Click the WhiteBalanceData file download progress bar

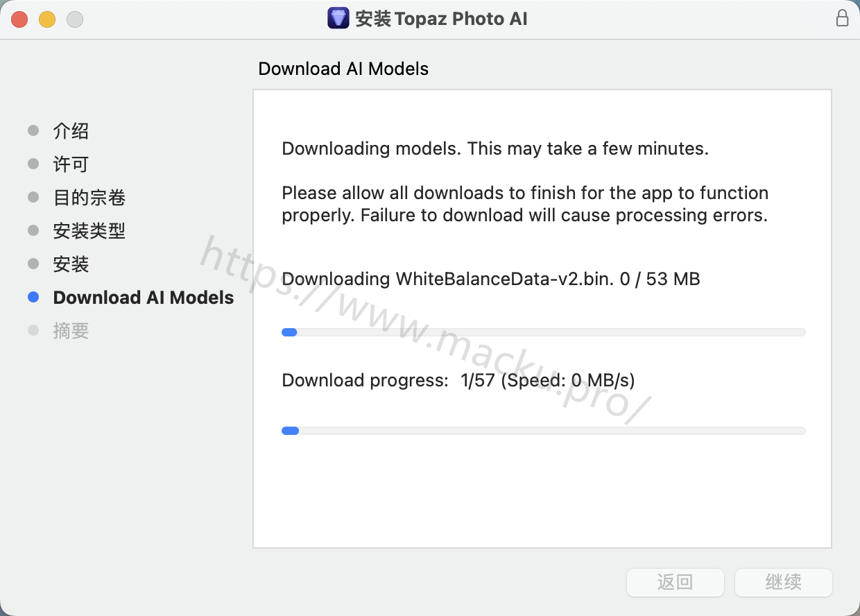pyautogui.click(x=544, y=332)
